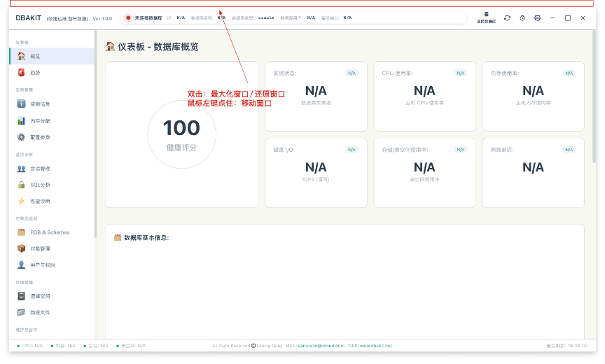The height and width of the screenshot is (364, 605).
Task: Click the refresh icon in title bar
Action: (508, 17)
